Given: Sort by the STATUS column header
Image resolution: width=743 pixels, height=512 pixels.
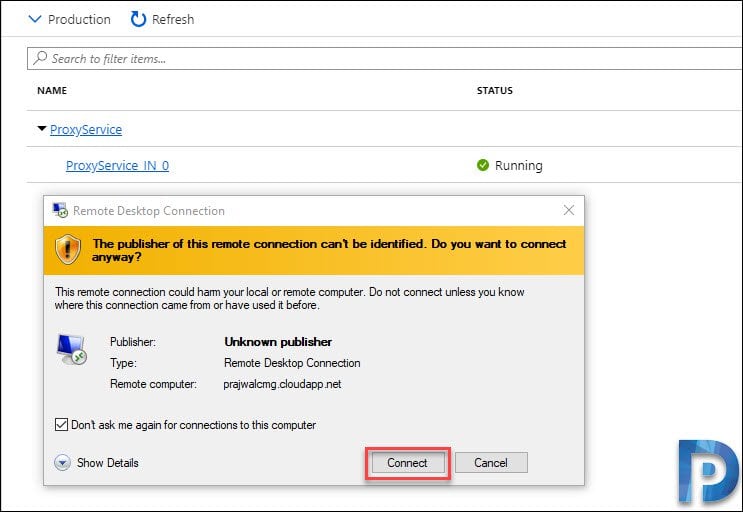Looking at the screenshot, I should 495,90.
